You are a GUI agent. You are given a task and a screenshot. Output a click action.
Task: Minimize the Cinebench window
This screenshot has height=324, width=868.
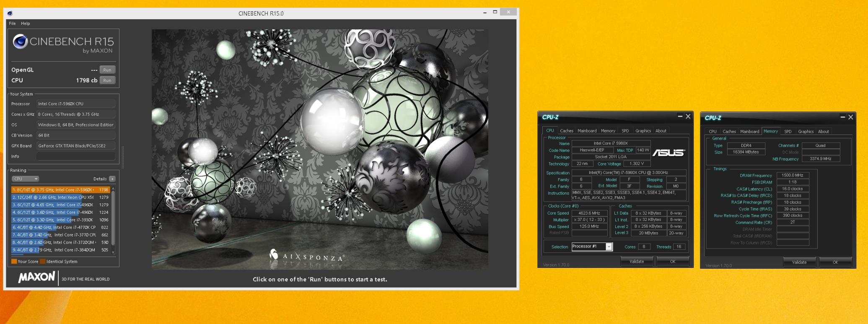coord(485,13)
